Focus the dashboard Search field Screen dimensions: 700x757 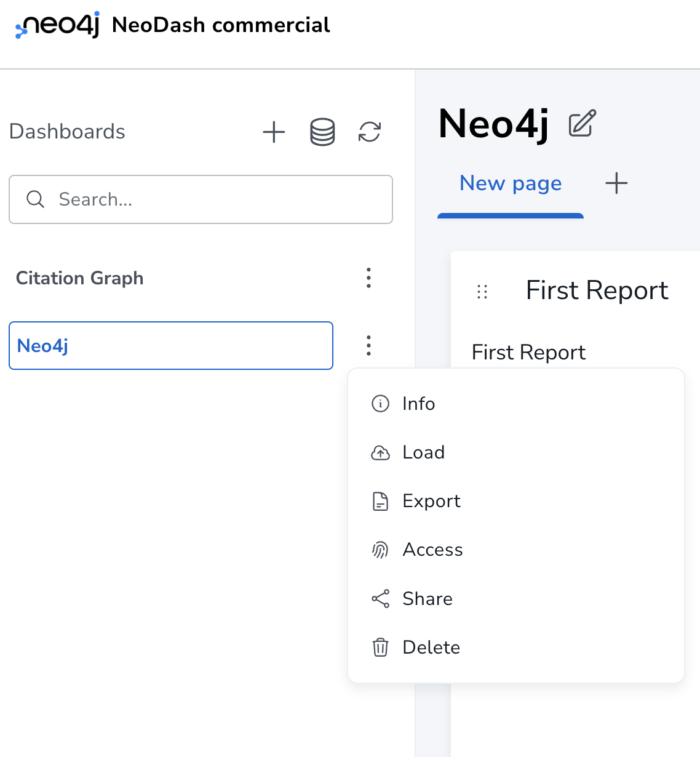coord(201,199)
